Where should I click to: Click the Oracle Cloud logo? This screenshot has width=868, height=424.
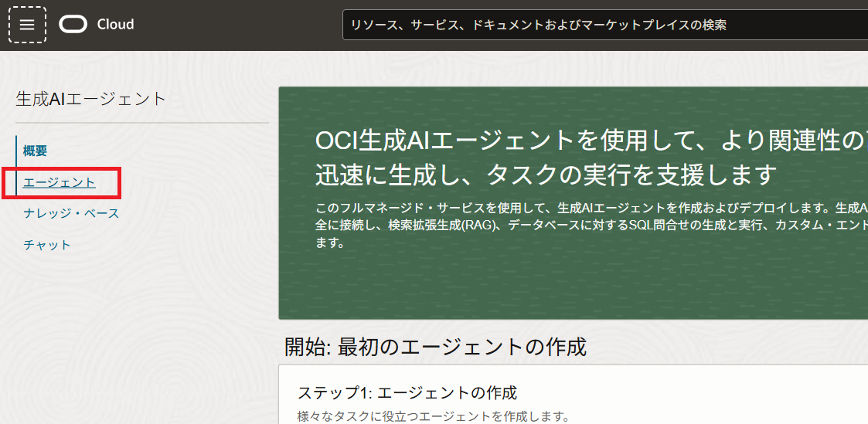coord(73,25)
